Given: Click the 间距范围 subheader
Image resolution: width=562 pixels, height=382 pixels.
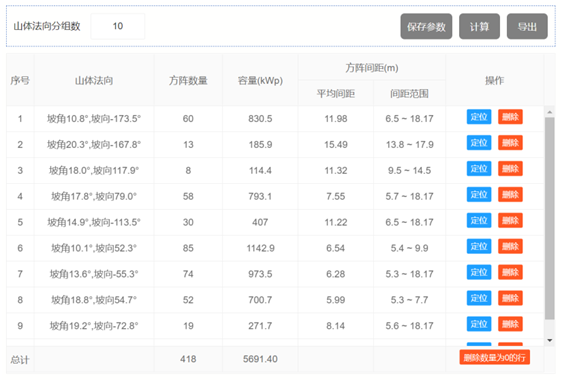Looking at the screenshot, I should pos(409,94).
